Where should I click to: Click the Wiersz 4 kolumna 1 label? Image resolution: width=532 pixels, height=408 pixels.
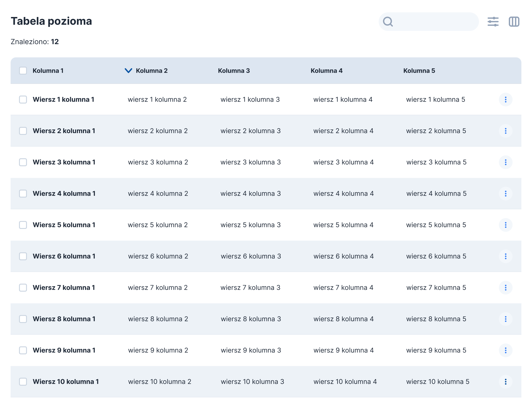tap(64, 194)
